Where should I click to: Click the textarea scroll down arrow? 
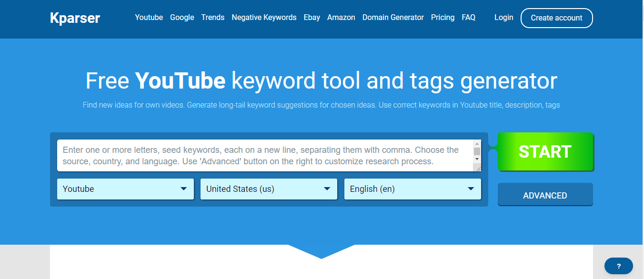click(x=477, y=159)
